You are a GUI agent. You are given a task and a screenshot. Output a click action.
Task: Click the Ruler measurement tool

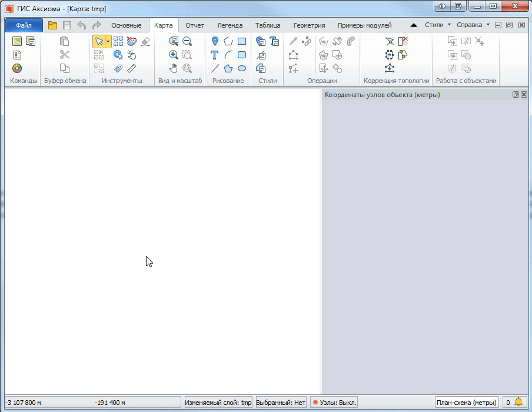pos(131,68)
